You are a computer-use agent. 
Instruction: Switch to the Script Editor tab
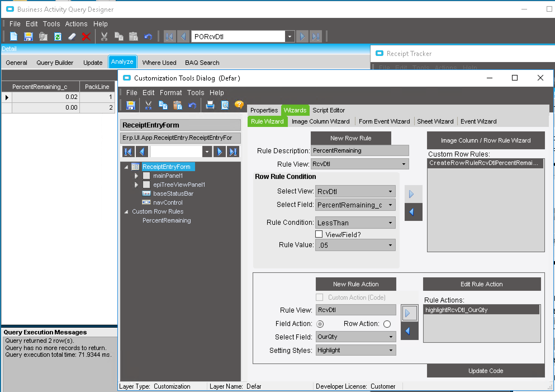(x=328, y=110)
